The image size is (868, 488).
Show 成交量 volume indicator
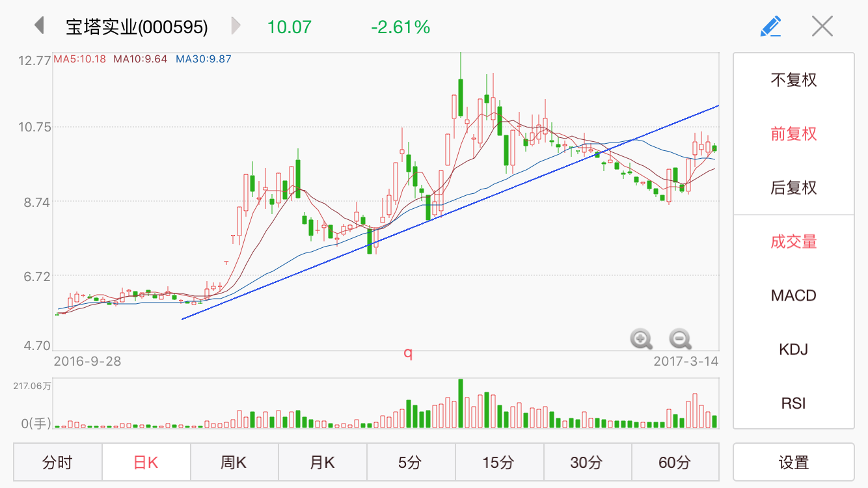[x=794, y=242]
